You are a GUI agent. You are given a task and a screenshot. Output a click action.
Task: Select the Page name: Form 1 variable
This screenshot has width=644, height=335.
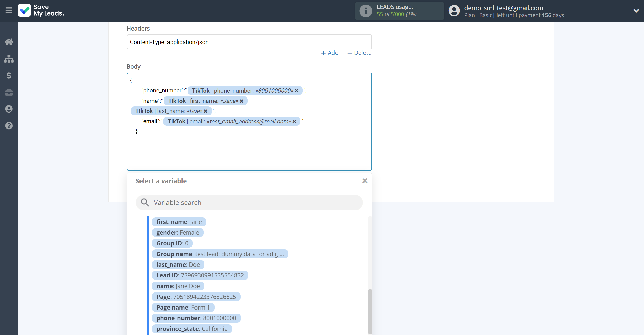coord(183,308)
